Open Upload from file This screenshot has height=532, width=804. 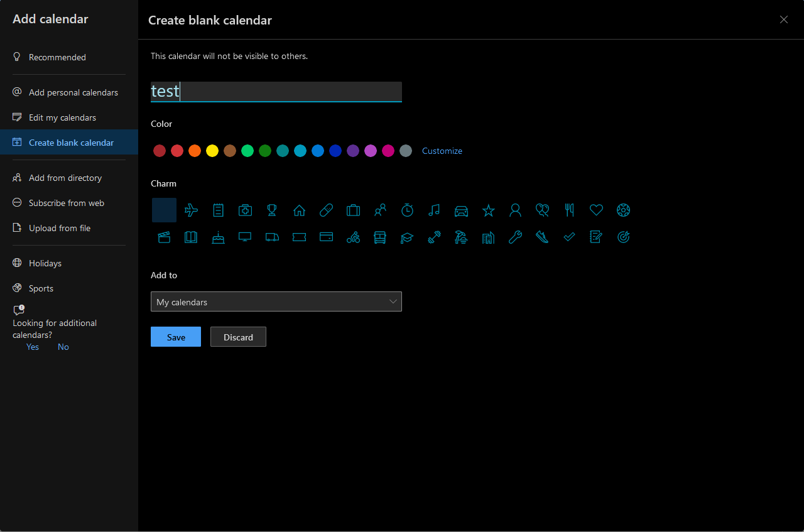pyautogui.click(x=69, y=228)
